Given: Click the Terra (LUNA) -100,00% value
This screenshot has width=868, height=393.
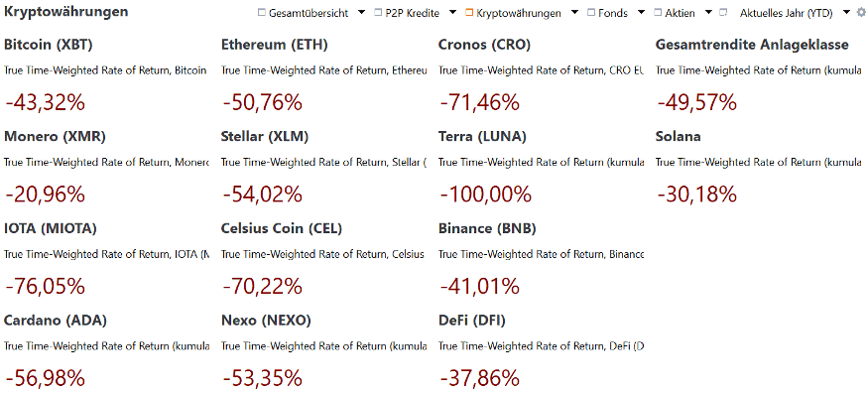Looking at the screenshot, I should pos(485,195).
